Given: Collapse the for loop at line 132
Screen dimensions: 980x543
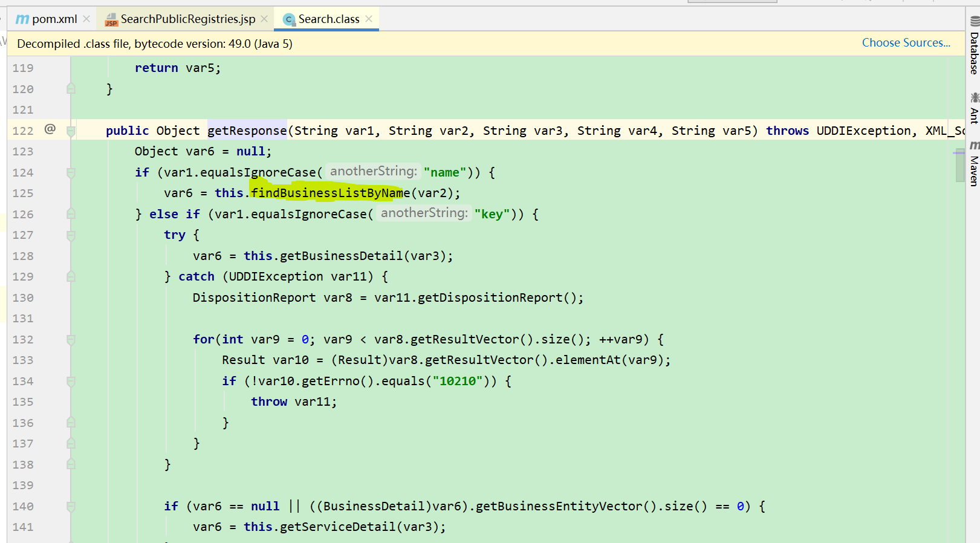Looking at the screenshot, I should click(71, 340).
